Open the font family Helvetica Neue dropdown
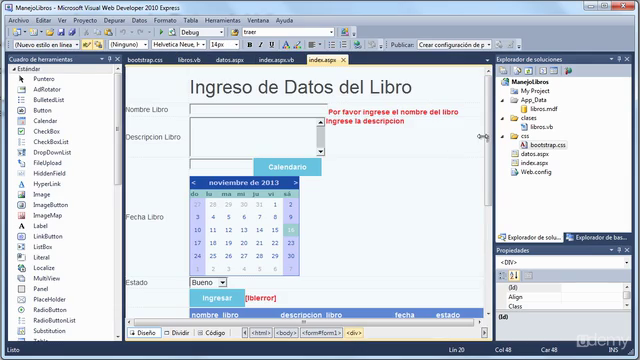 click(203, 45)
